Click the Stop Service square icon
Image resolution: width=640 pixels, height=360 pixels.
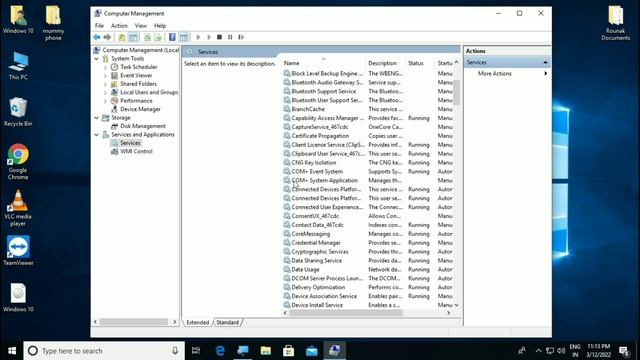(219, 37)
